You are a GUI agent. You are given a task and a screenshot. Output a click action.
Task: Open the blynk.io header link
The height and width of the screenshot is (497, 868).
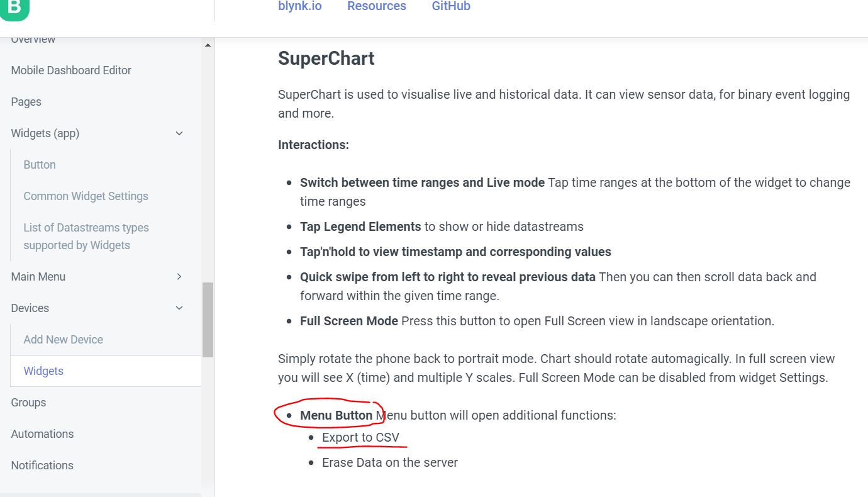pyautogui.click(x=300, y=6)
